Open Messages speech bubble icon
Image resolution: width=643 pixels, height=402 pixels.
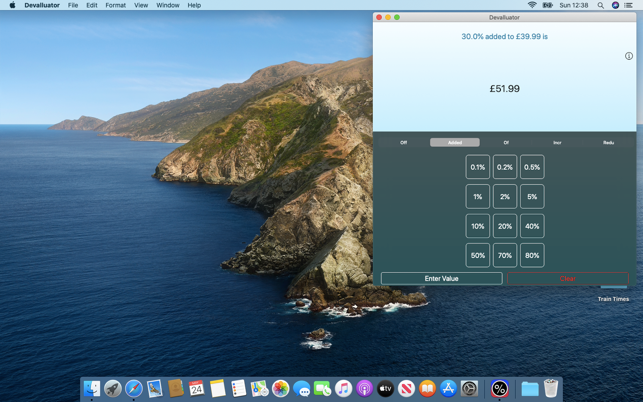tap(301, 388)
